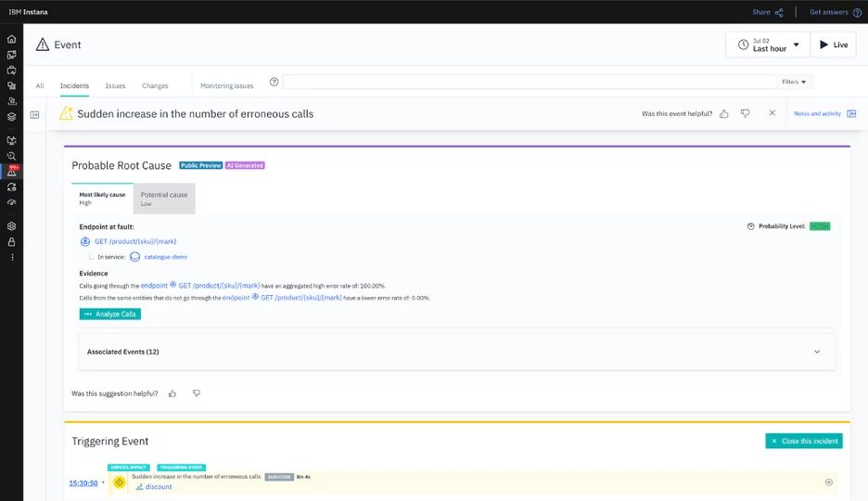This screenshot has height=501, width=868.
Task: Give thumbs up to the root cause suggestion
Action: [x=172, y=393]
